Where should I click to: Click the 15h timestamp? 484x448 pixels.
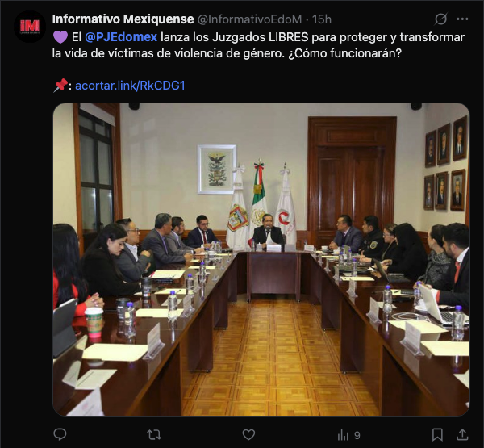(x=322, y=19)
